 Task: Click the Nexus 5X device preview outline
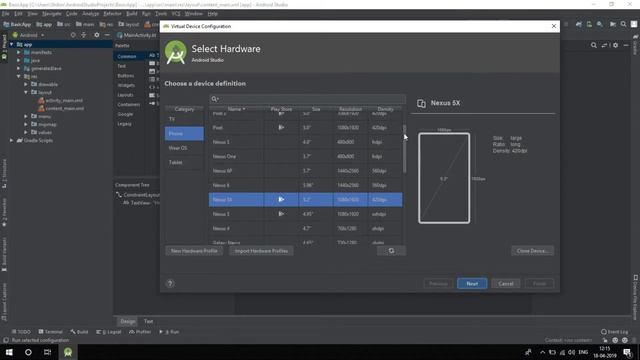click(444, 178)
